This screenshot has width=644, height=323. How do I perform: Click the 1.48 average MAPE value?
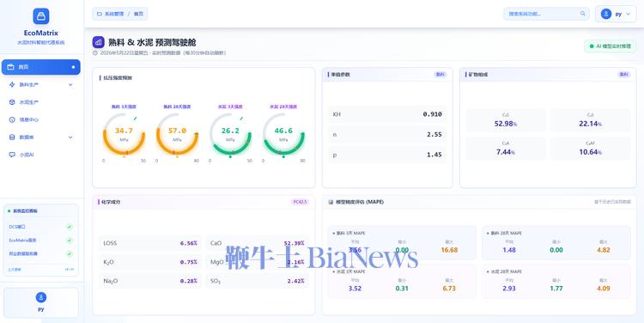(x=509, y=250)
